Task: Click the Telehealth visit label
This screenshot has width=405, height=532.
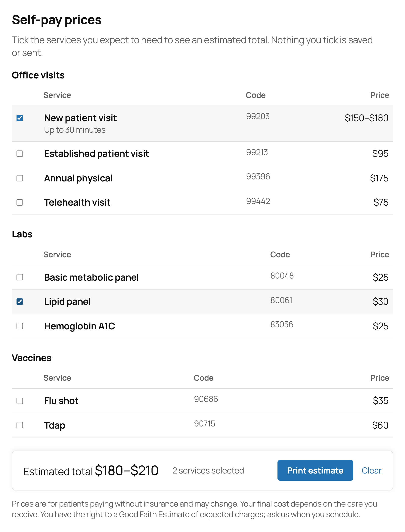Action: click(77, 202)
